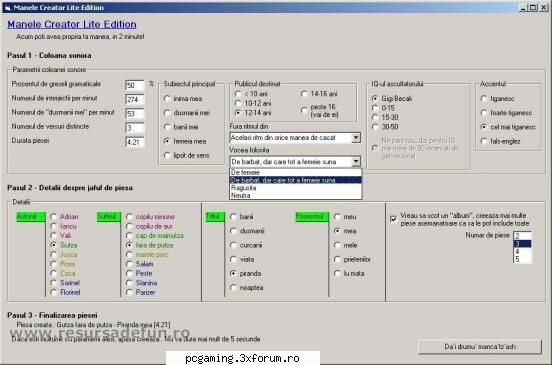
Task: Set possessive to 'lu mata'
Action: point(337,273)
